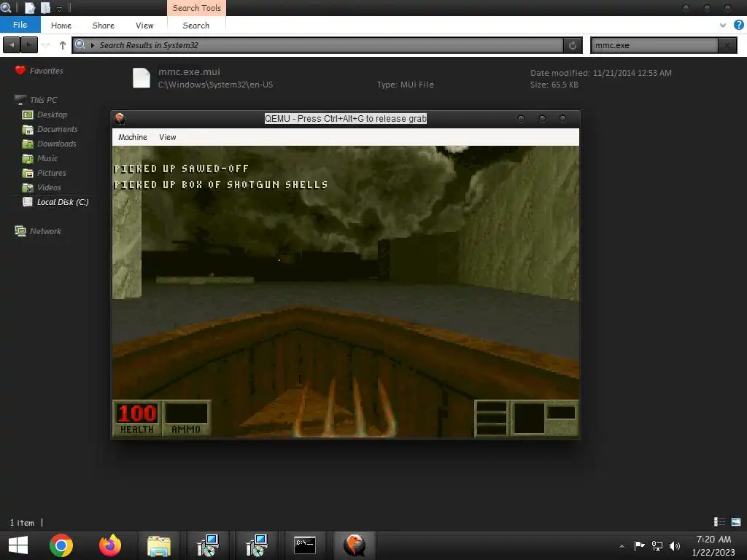
Task: Open the volume speaker tray icon
Action: tap(675, 545)
